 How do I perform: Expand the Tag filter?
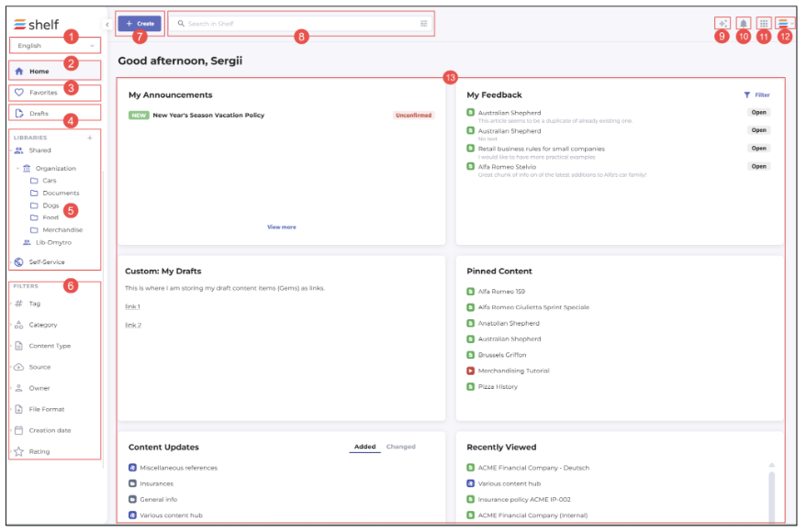coord(11,304)
